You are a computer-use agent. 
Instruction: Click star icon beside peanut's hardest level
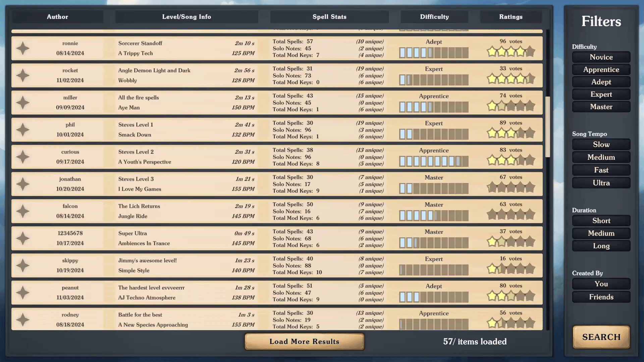(x=23, y=293)
